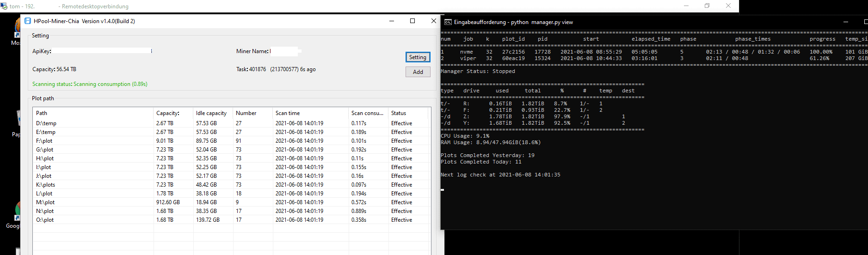Click the command prompt window icon
This screenshot has height=255, width=868.
coord(448,22)
